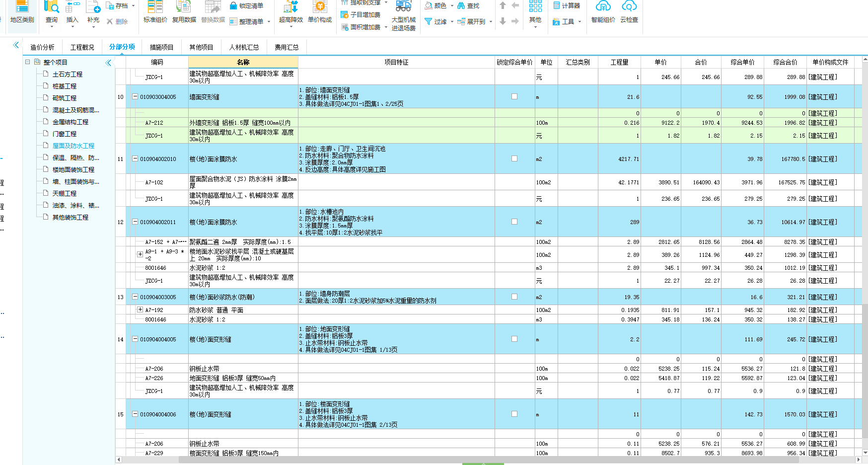Expand the A9-1 + A9-3 sub-item

click(x=140, y=254)
